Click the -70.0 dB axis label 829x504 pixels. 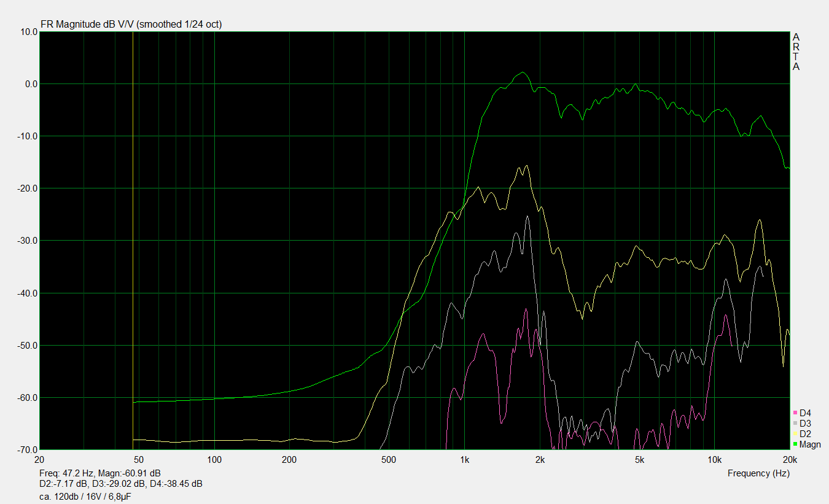click(26, 450)
